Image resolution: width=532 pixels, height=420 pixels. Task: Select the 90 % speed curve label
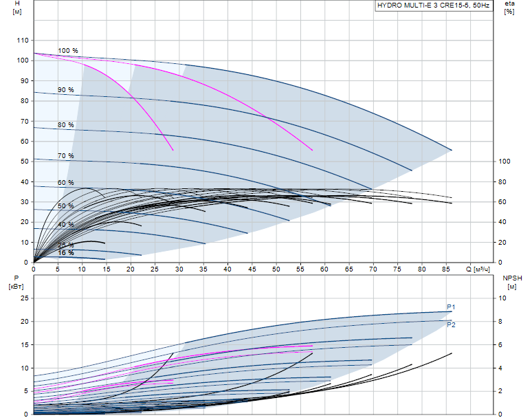[x=66, y=90]
